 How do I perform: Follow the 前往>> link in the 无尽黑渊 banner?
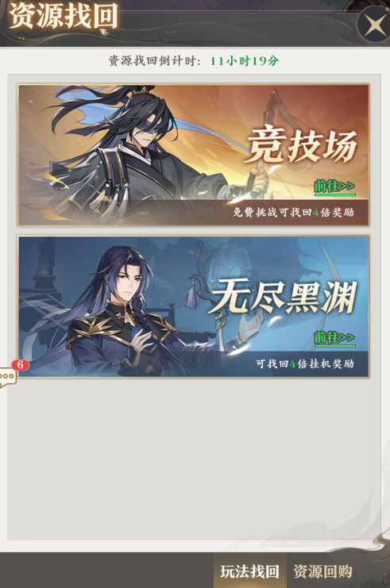coord(334,338)
